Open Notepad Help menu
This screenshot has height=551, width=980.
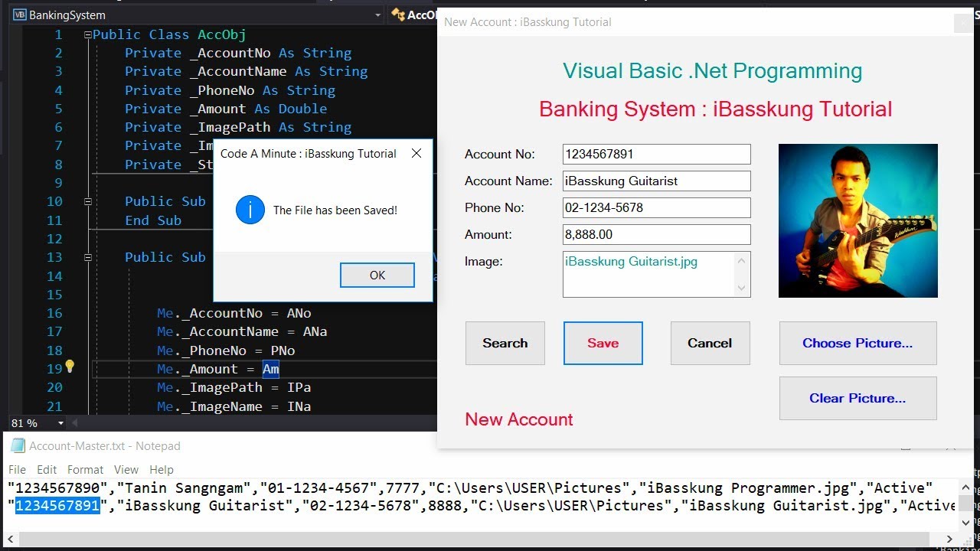point(162,469)
